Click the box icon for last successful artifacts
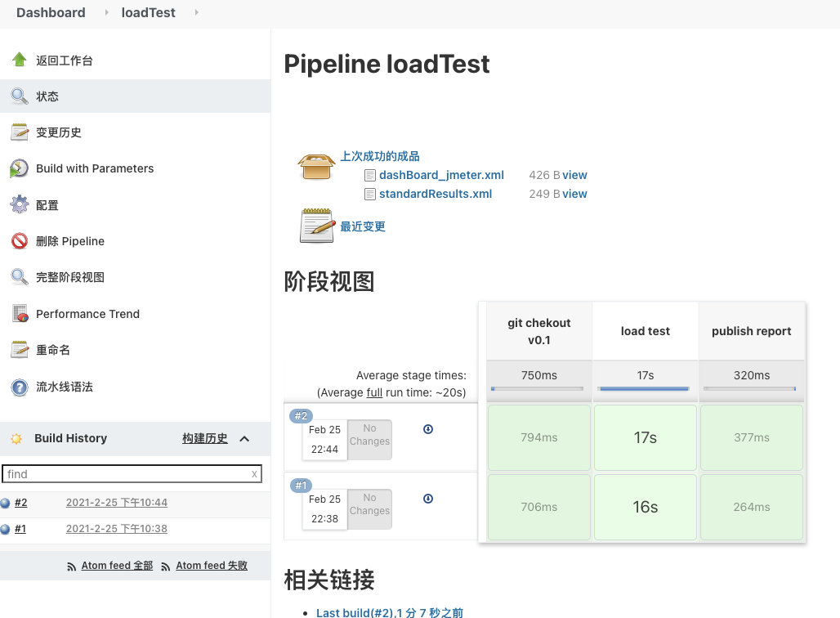Image resolution: width=840 pixels, height=618 pixels. 316,165
